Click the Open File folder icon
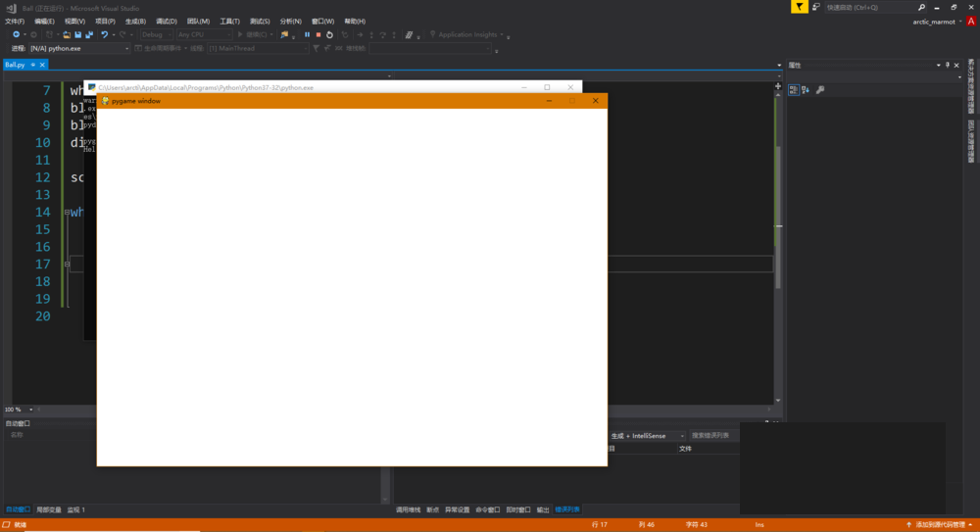Image resolution: width=980 pixels, height=532 pixels. tap(67, 35)
